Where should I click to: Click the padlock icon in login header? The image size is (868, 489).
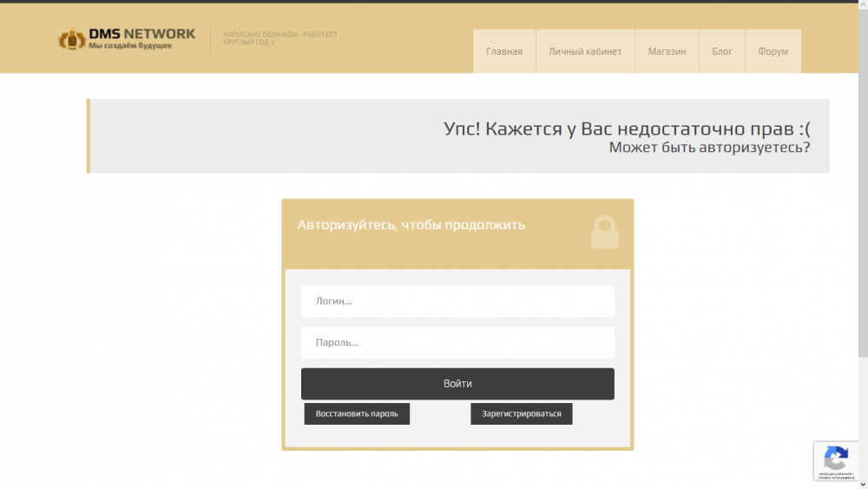click(x=604, y=233)
